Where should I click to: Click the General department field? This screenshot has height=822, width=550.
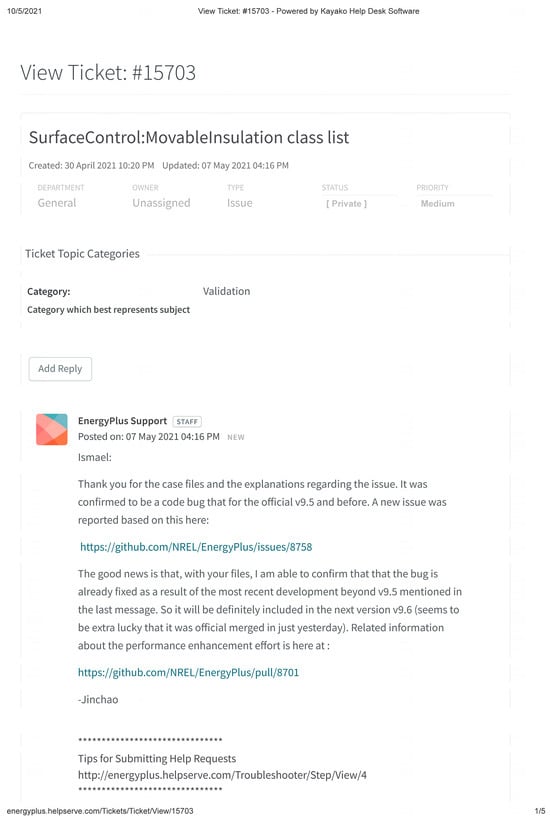coord(57,203)
